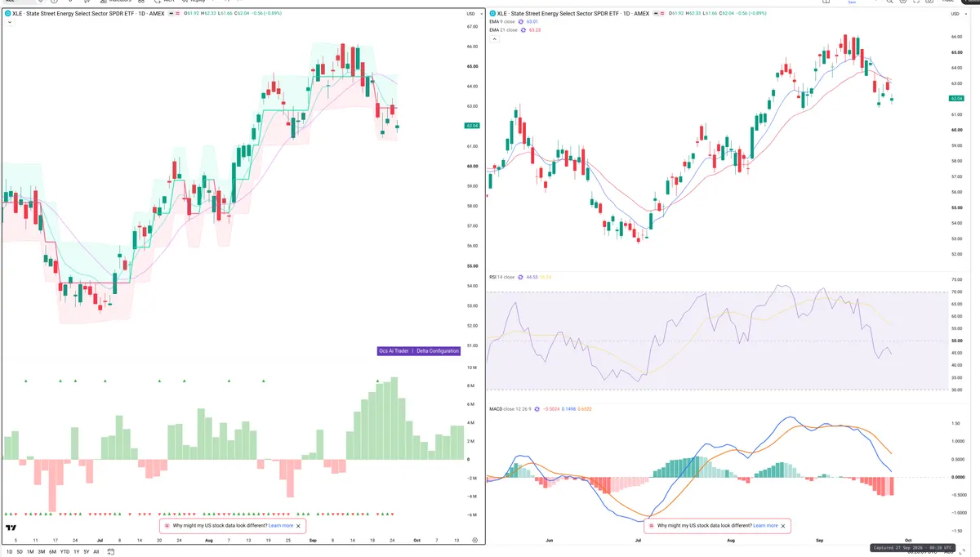
Task: Click the EMA 9 indicator status icon
Action: click(523, 22)
